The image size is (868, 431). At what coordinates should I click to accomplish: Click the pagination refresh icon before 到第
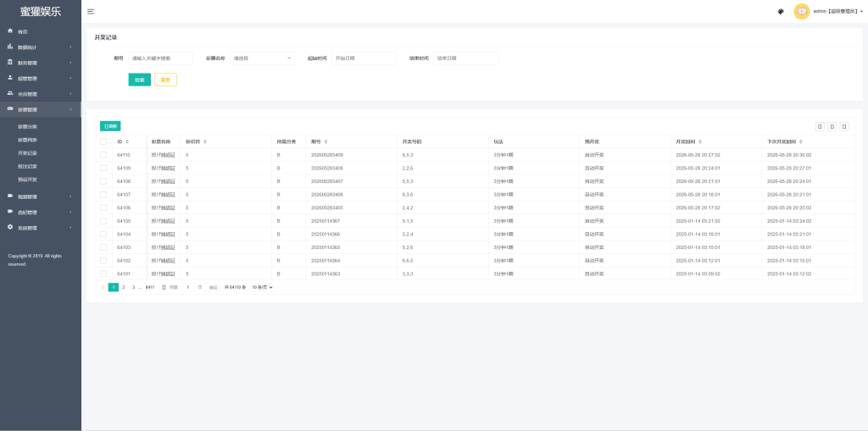[164, 288]
